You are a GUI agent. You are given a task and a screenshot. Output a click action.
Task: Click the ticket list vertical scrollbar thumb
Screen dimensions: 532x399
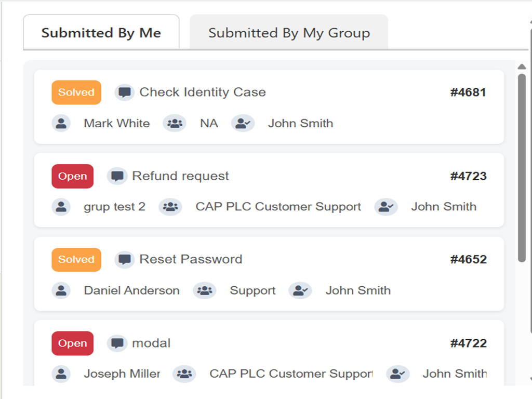[522, 166]
